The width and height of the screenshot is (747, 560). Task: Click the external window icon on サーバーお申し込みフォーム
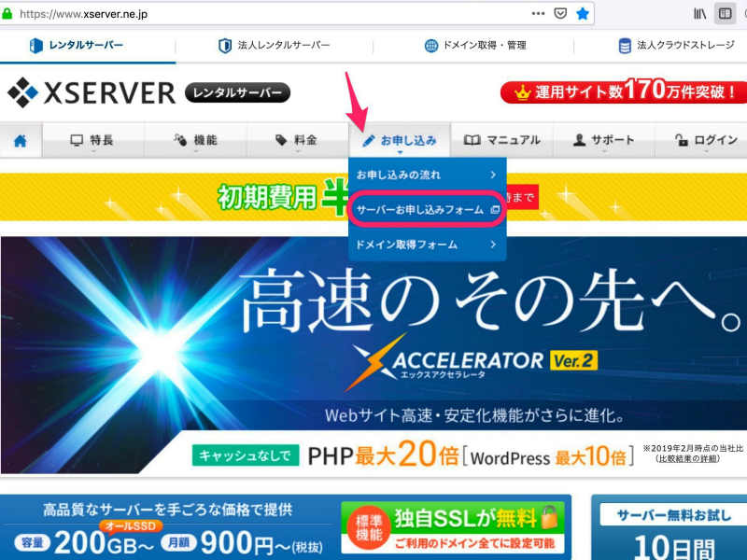tap(495, 209)
